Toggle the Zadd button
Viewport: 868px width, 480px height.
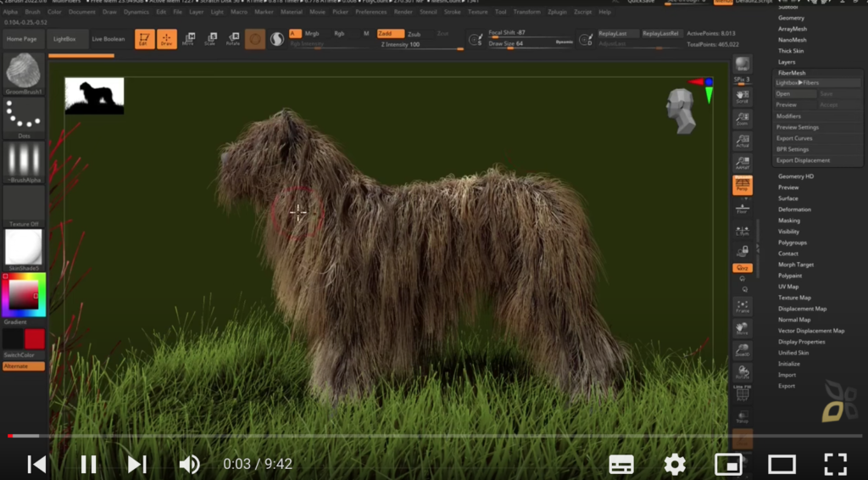pyautogui.click(x=390, y=34)
